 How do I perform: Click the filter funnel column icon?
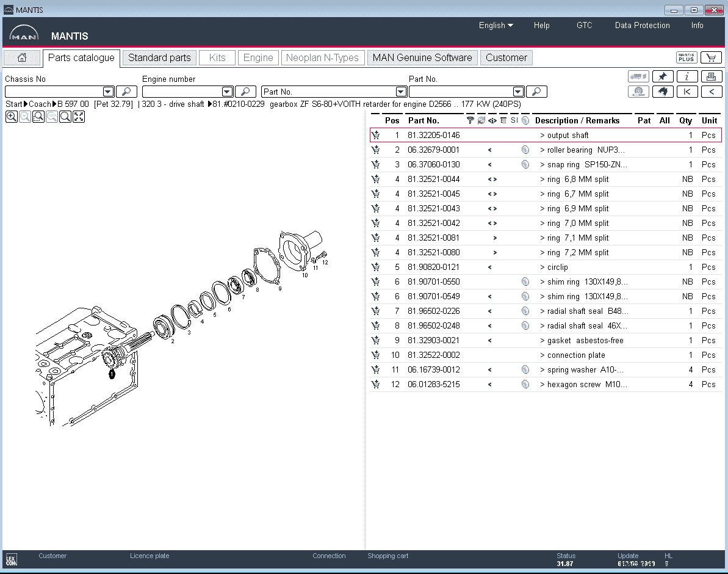coord(470,120)
